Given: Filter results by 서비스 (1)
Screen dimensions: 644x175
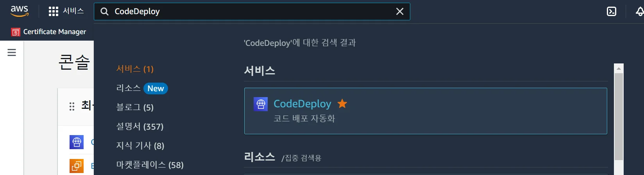Looking at the screenshot, I should tap(135, 69).
